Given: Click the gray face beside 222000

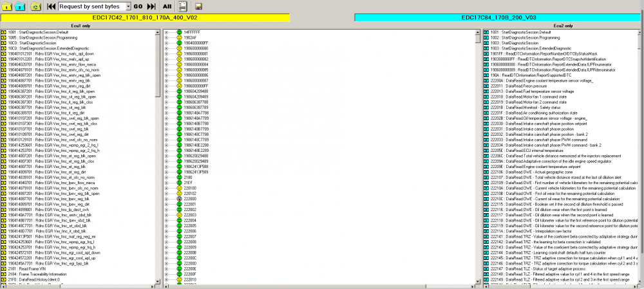Looking at the screenshot, I should [x=179, y=199].
